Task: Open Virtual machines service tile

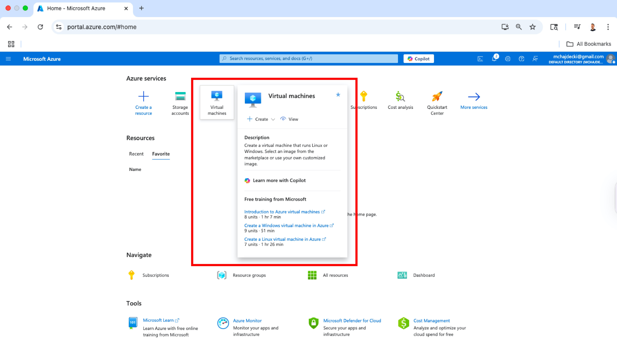Action: point(217,103)
